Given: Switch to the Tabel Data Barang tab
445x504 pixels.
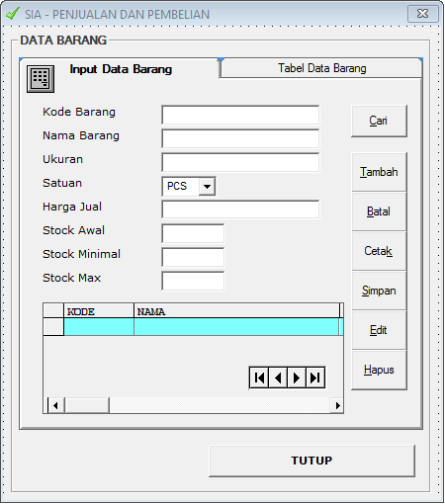Looking at the screenshot, I should [322, 68].
